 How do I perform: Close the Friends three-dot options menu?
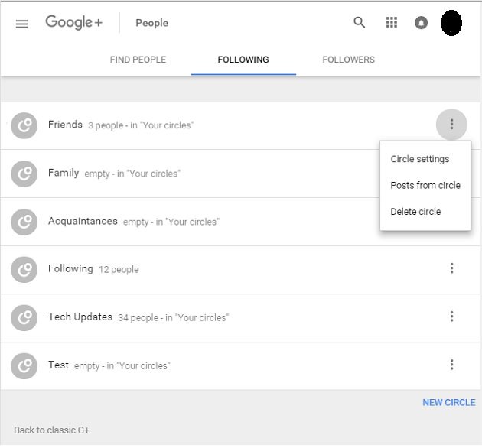click(451, 125)
